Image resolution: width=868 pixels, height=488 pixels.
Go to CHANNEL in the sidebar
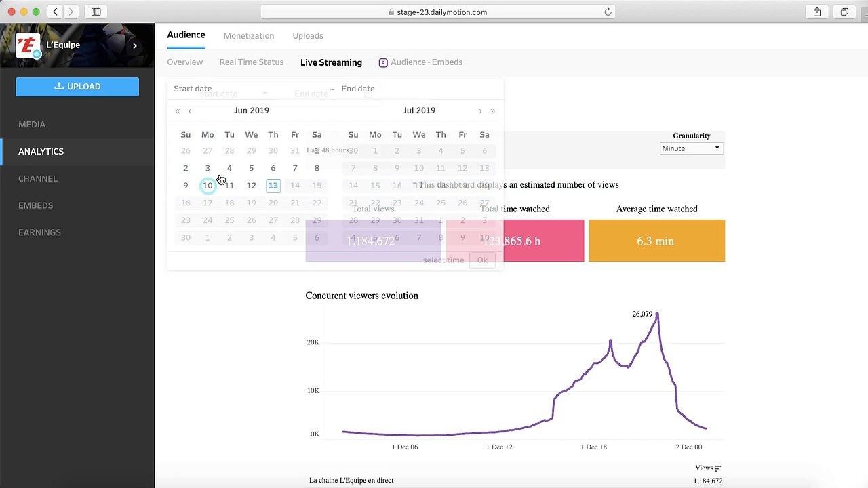click(38, 179)
